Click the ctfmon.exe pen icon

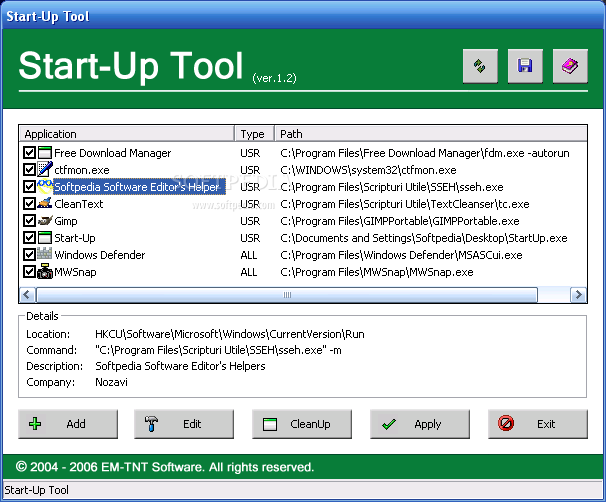click(x=45, y=170)
